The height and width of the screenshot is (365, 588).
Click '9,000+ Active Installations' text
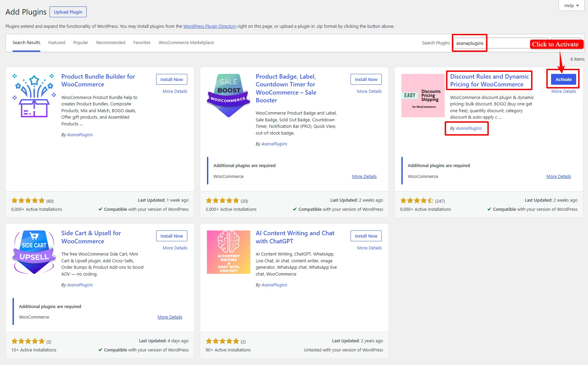[x=425, y=209]
